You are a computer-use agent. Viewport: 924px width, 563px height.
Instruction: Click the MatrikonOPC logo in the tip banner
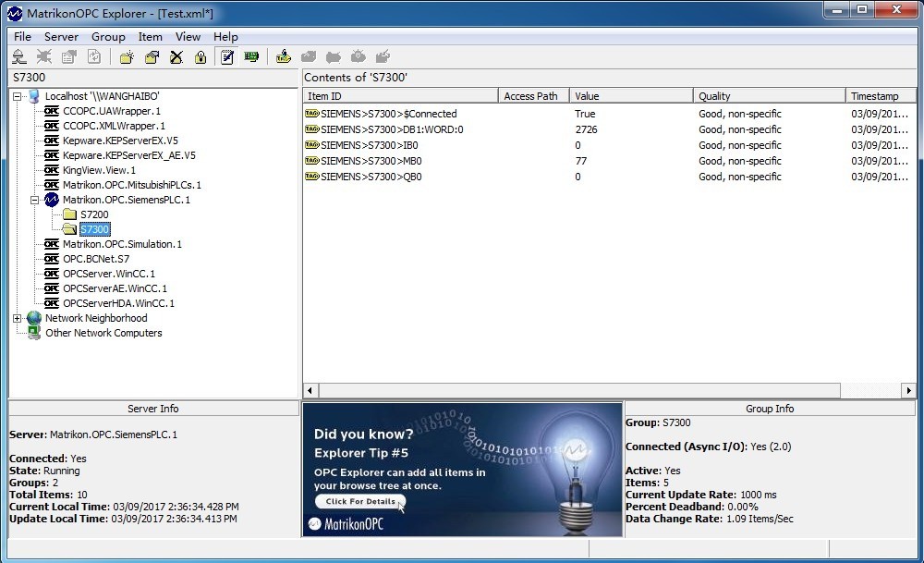pyautogui.click(x=346, y=523)
